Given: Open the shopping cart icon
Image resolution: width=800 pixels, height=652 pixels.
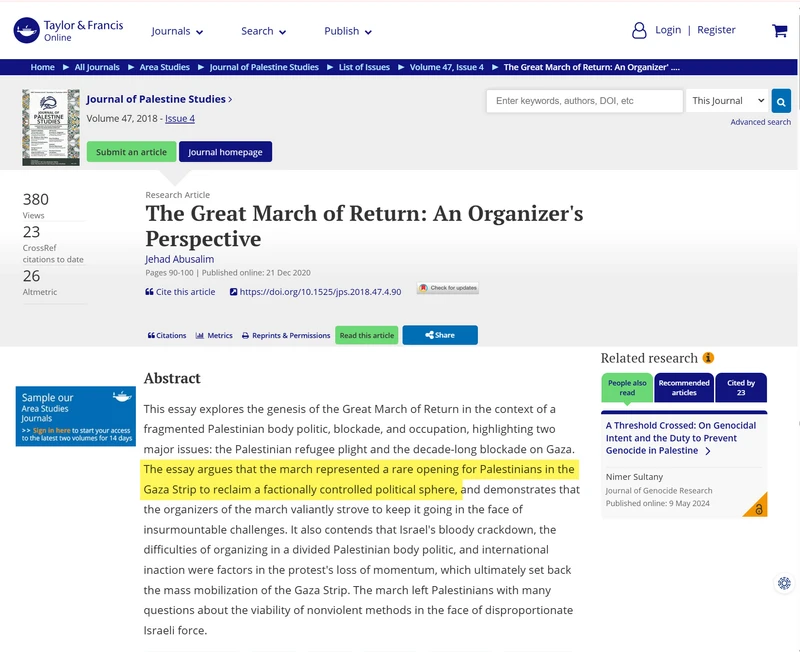Looking at the screenshot, I should coord(780,31).
